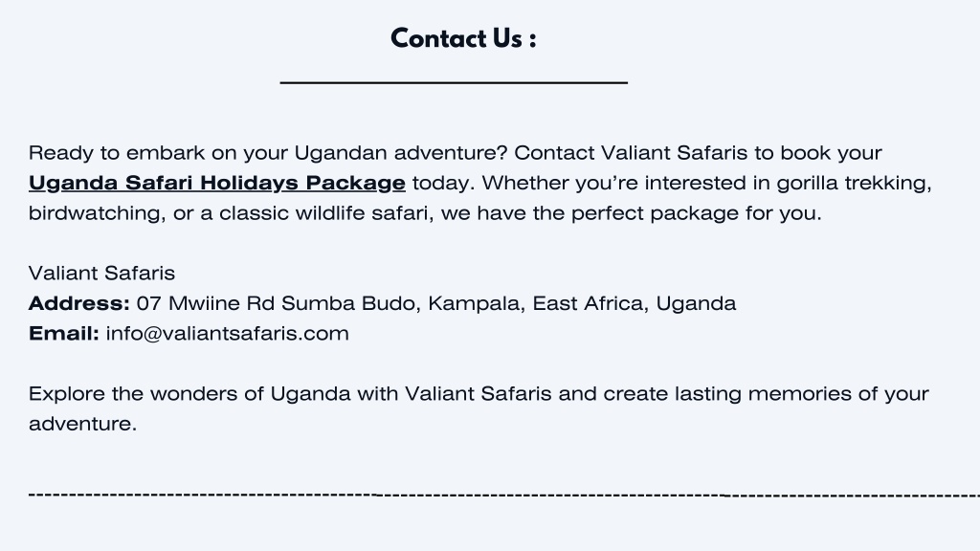Click the words classic wildlife safari
The image size is (980, 551).
click(x=326, y=213)
